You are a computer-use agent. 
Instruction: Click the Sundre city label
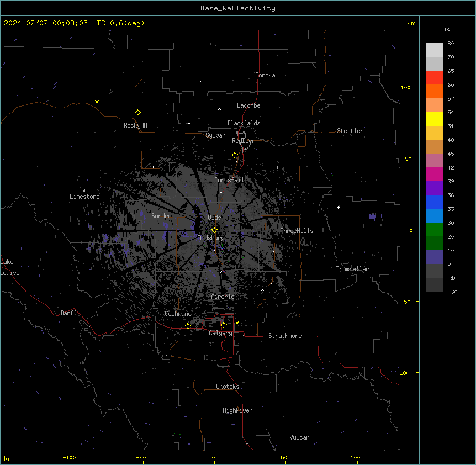(x=161, y=216)
